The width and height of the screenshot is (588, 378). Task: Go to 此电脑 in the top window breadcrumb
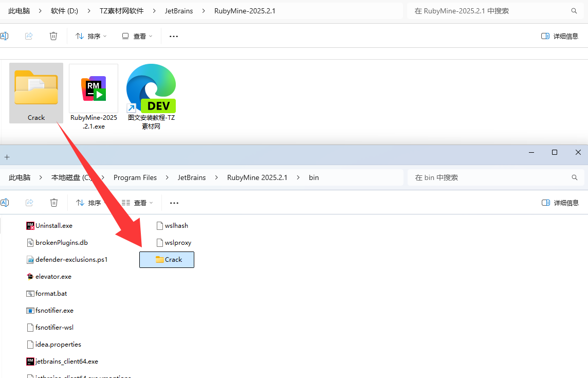pyautogui.click(x=19, y=11)
